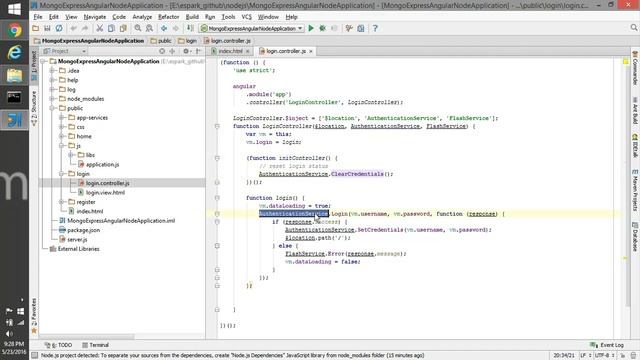This screenshot has height=360, width=640.
Task: Open Project Structure toolbar icon
Action: coord(361,29)
